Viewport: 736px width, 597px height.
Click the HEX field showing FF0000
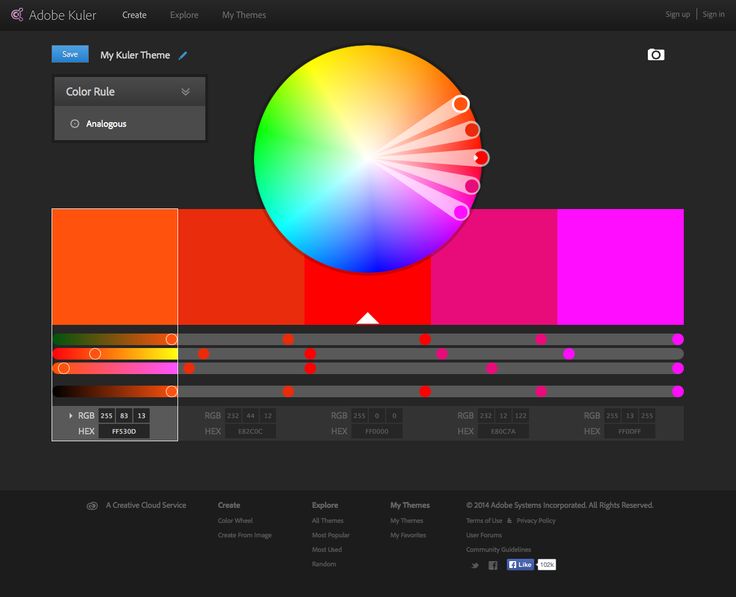pos(376,431)
